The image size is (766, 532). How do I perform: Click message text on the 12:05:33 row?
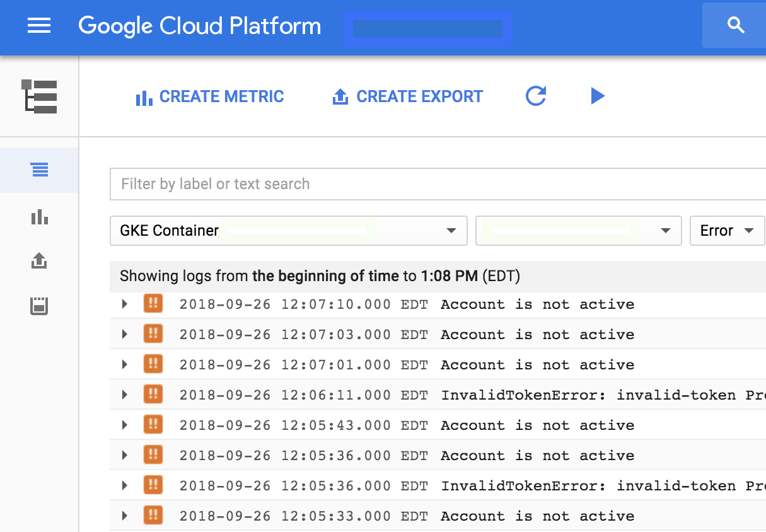(538, 516)
